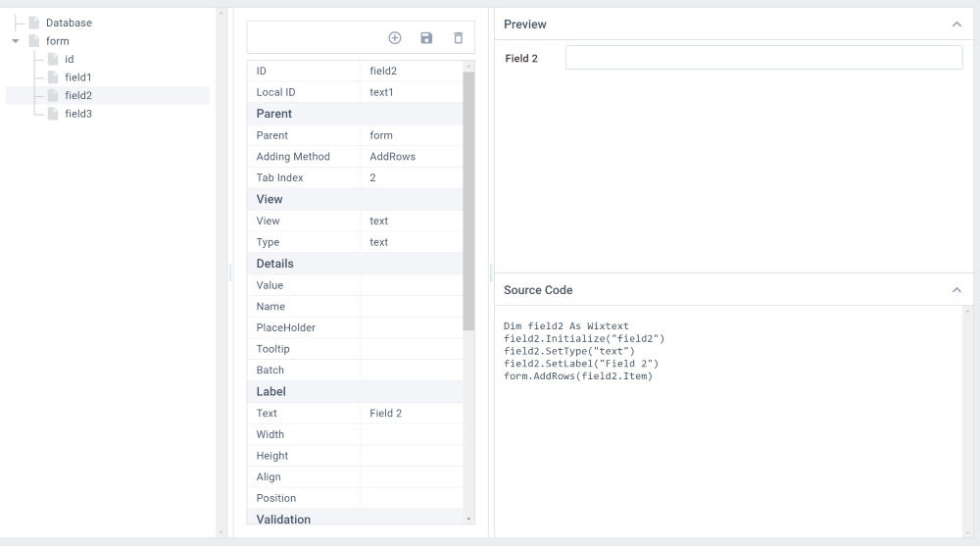Viewport: 980px width, 546px height.
Task: Edit the PlaceHolder property value cell
Action: coord(411,327)
